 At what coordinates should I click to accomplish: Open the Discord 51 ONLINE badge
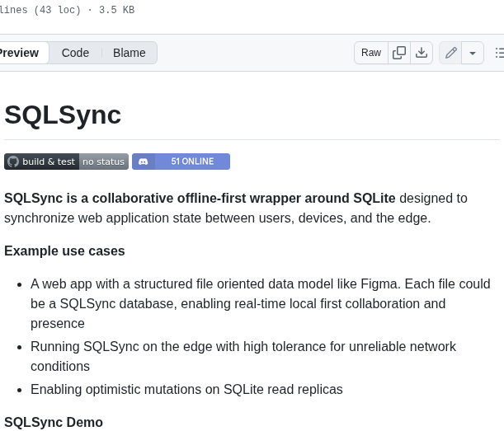pyautogui.click(x=181, y=162)
